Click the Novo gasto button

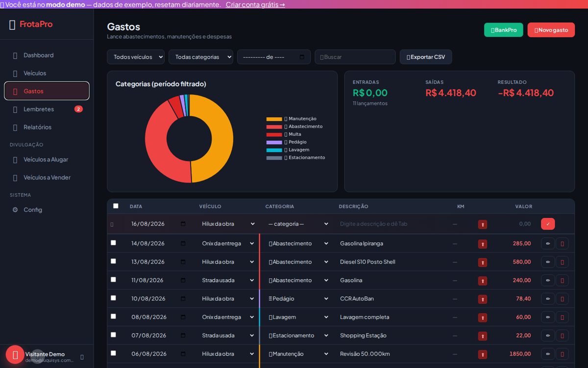tap(551, 30)
